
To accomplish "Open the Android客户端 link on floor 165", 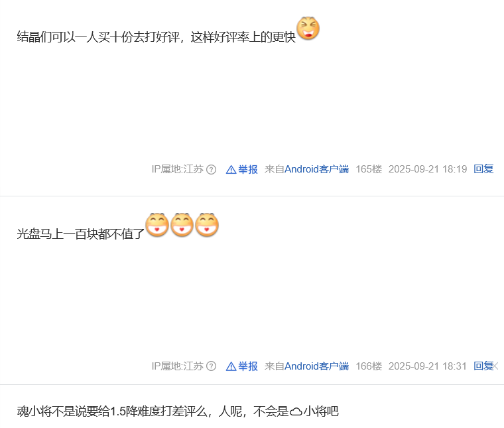I will [x=316, y=169].
